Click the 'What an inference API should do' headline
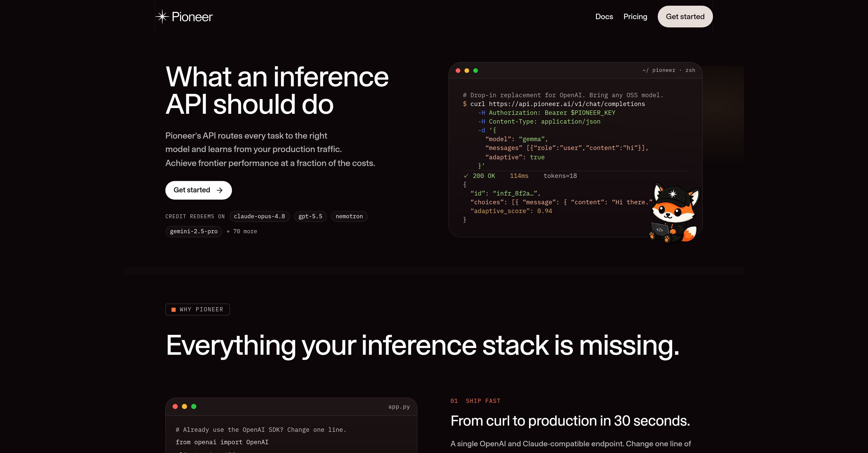This screenshot has width=868, height=453. point(277,90)
